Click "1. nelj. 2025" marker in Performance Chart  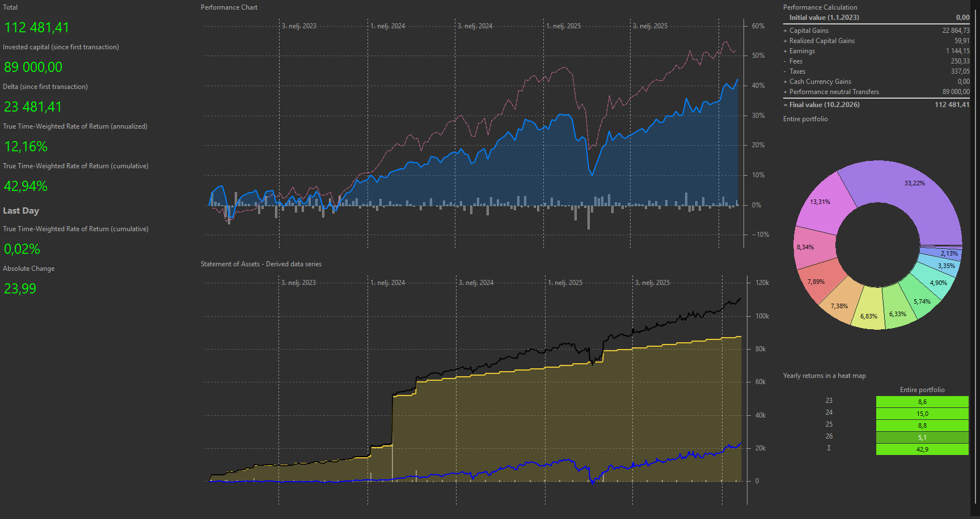tap(564, 26)
